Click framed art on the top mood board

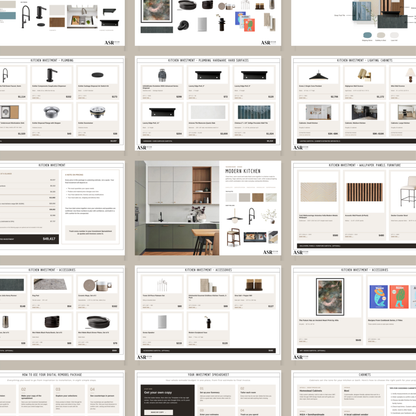[157, 11]
